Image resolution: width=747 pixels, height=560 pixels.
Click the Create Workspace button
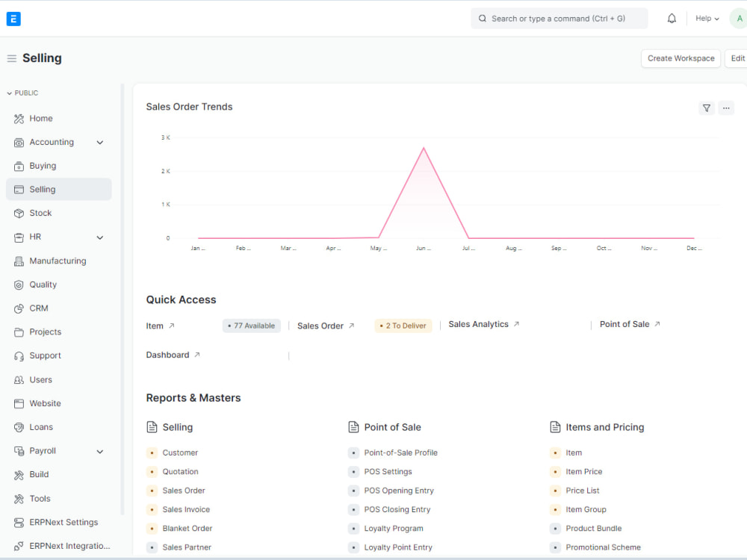click(681, 58)
